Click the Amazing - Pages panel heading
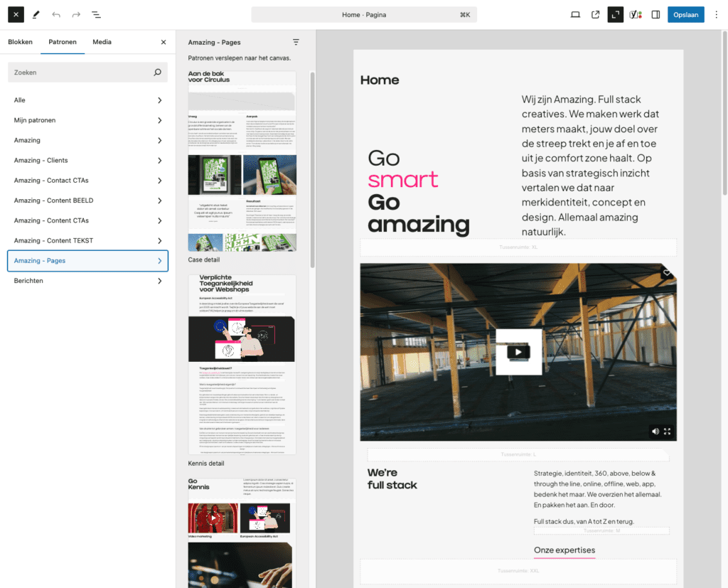 pos(214,42)
